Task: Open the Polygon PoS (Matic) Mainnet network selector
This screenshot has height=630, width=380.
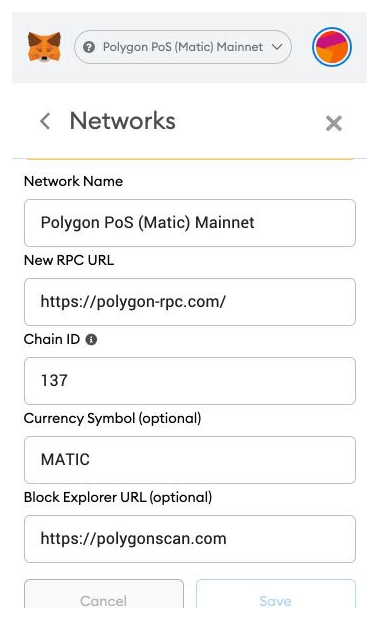Action: 183,47
